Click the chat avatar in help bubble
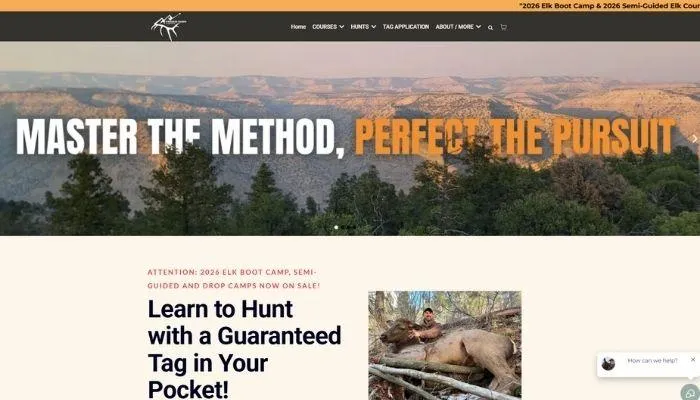Screen dimensions: 700x400 [x=608, y=364]
